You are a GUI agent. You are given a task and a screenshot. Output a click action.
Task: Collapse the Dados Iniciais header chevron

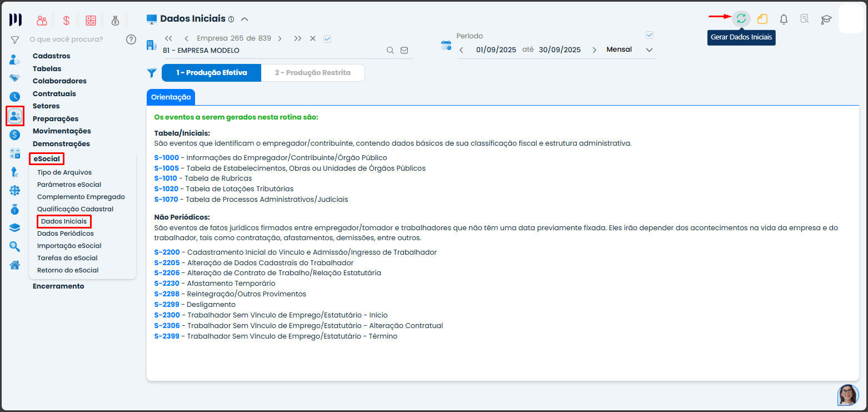click(x=245, y=19)
